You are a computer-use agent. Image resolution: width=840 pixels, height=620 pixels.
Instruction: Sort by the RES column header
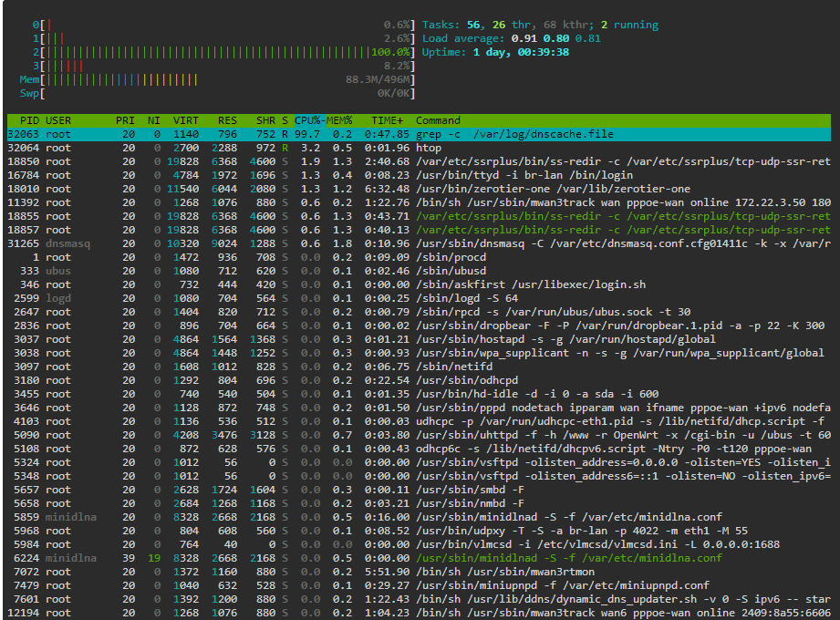tap(228, 120)
